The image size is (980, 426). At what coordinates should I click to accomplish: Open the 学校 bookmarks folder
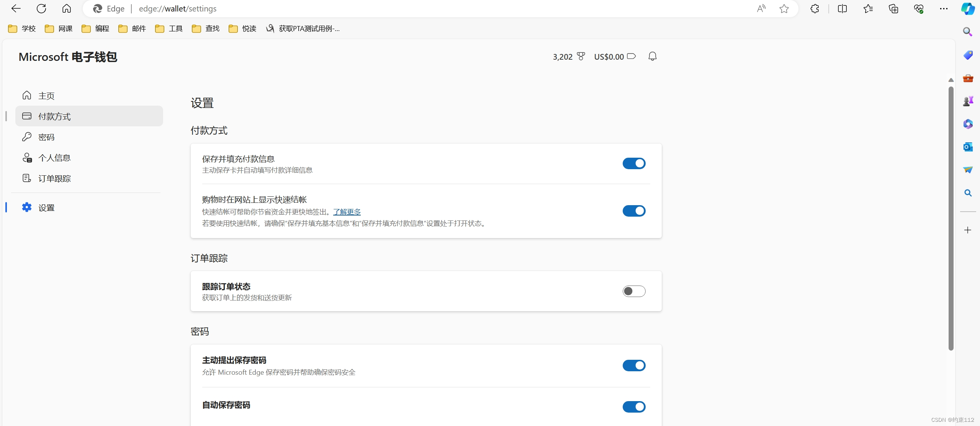[22, 29]
